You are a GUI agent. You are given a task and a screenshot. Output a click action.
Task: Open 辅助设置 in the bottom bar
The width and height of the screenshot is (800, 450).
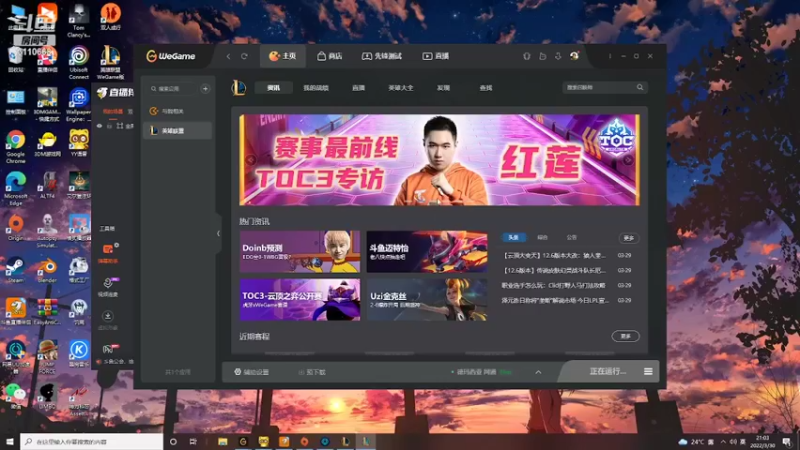pos(252,372)
